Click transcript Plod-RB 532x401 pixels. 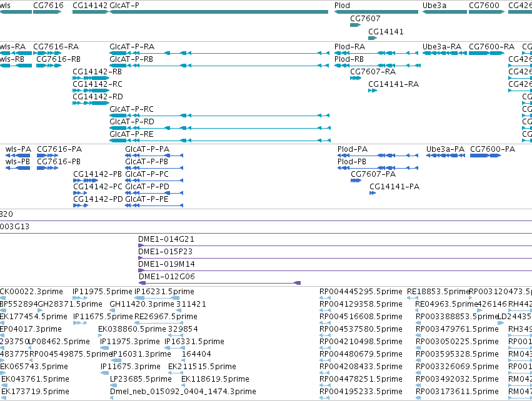(378, 66)
